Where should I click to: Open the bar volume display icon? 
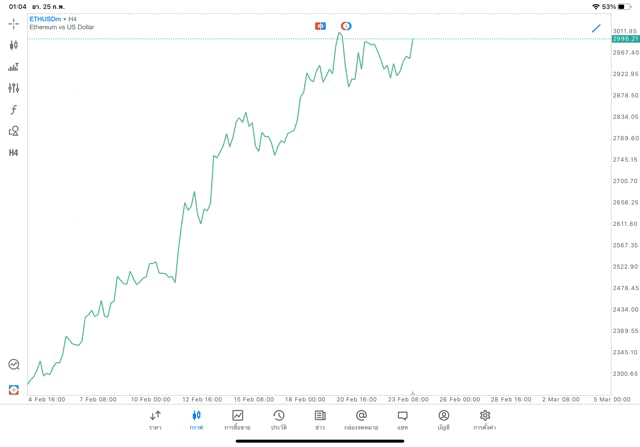14,67
